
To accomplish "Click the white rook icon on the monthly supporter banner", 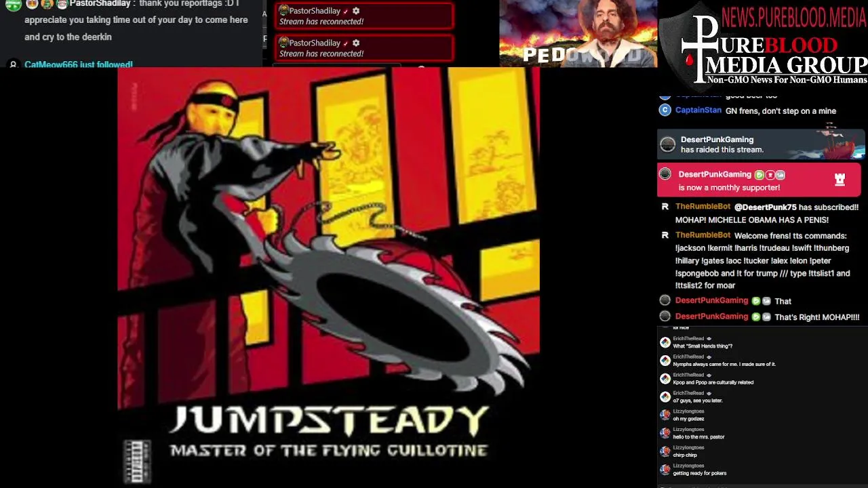I will (840, 180).
